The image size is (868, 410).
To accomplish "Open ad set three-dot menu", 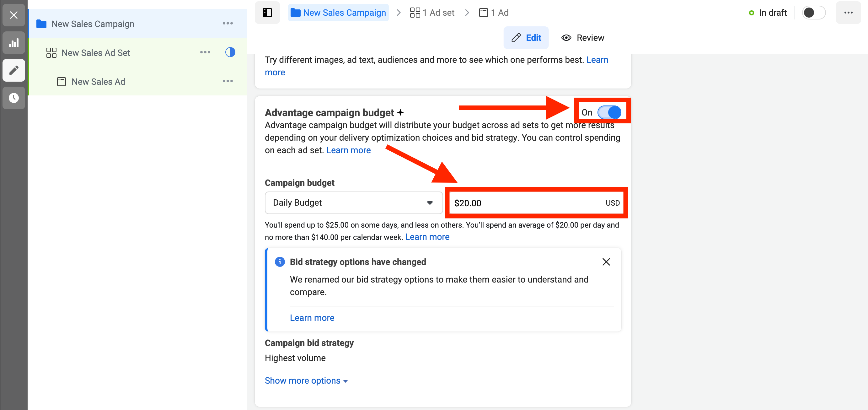I will coord(205,52).
